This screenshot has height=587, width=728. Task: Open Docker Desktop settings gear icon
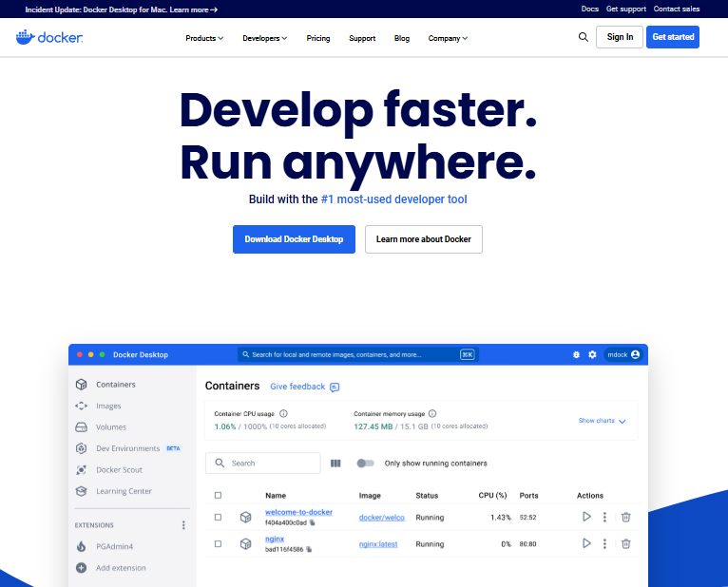click(x=592, y=354)
